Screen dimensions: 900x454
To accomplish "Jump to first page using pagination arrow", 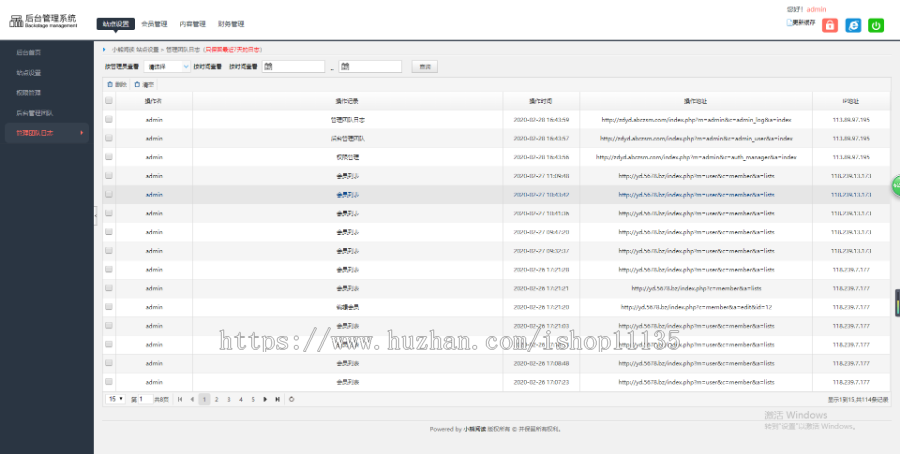I will coord(180,399).
